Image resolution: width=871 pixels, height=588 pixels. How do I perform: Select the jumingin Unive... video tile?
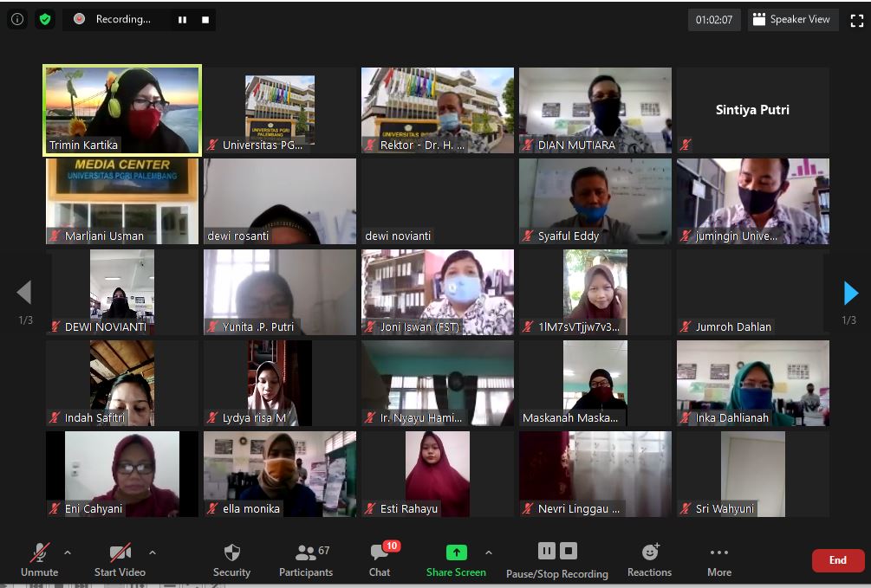[752, 201]
